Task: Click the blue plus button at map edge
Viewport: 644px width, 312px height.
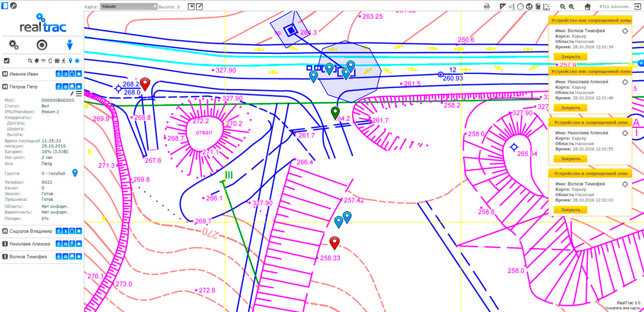Action: 641,63
